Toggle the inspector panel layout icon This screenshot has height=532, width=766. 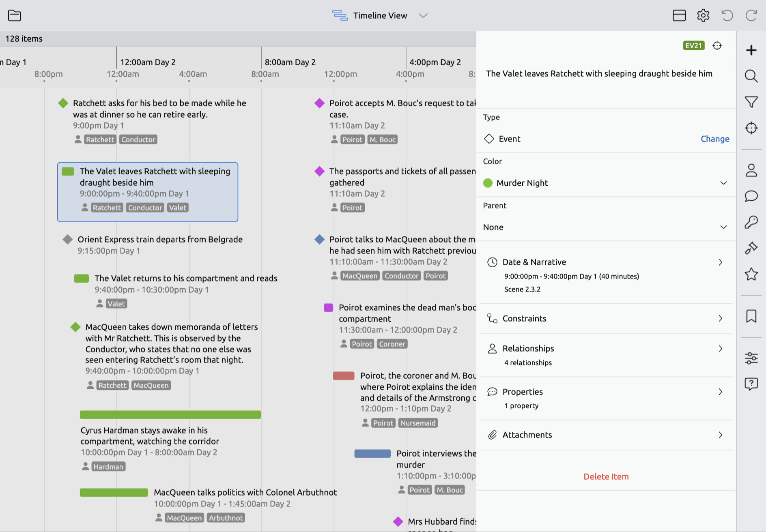click(x=679, y=15)
